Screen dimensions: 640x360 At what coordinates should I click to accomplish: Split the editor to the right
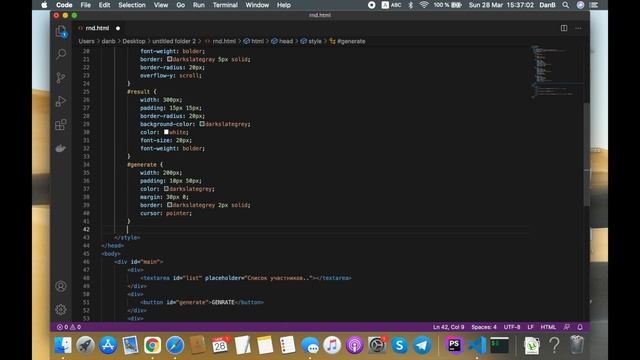click(x=564, y=28)
